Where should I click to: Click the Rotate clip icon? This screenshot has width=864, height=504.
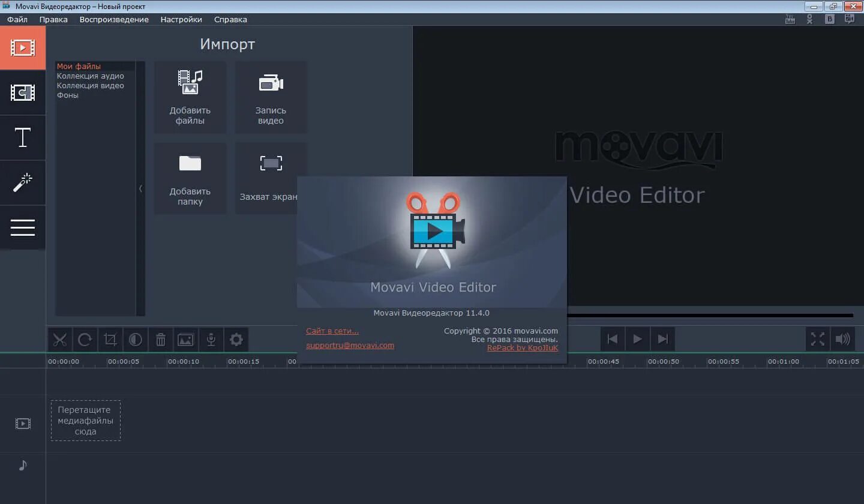click(x=85, y=339)
